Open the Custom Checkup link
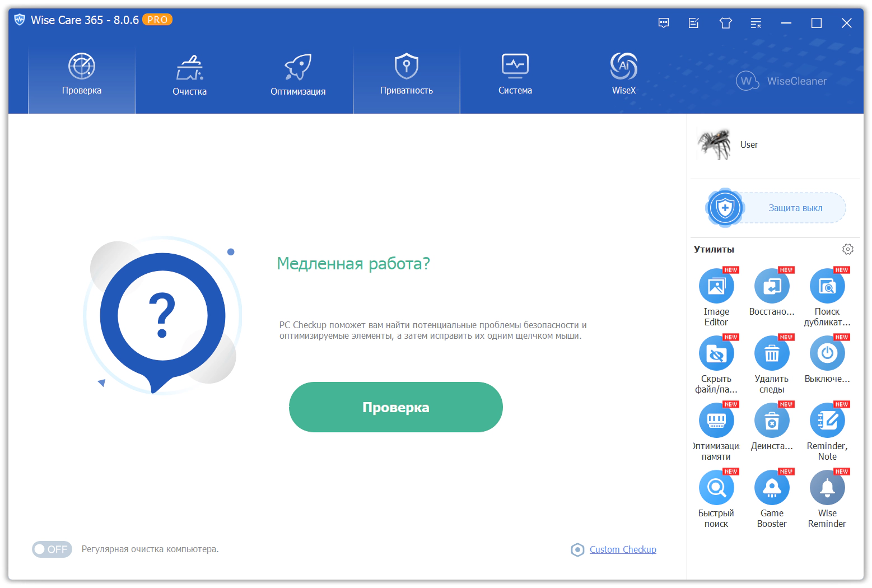The height and width of the screenshot is (588, 872). click(623, 549)
